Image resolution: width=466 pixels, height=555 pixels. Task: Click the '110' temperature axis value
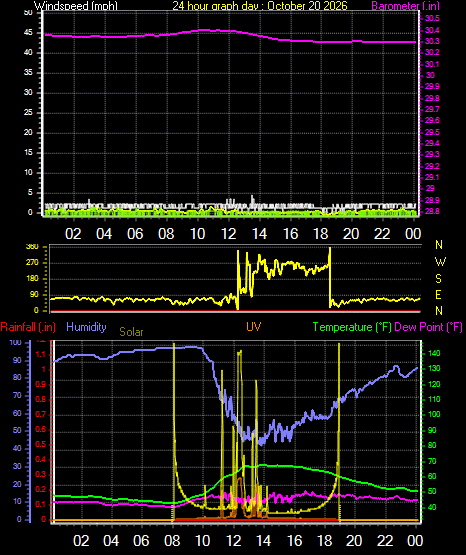coord(434,400)
